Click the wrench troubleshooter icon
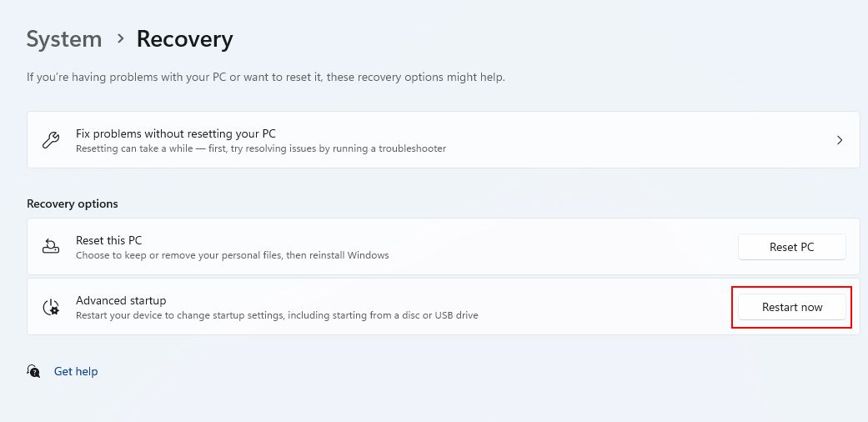This screenshot has height=422, width=868. tap(50, 140)
